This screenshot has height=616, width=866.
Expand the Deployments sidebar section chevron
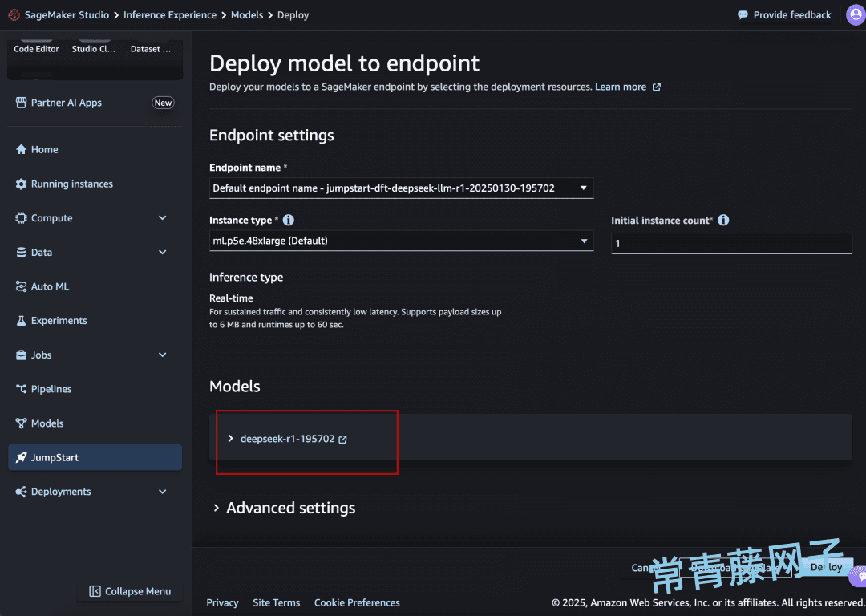pyautogui.click(x=162, y=492)
